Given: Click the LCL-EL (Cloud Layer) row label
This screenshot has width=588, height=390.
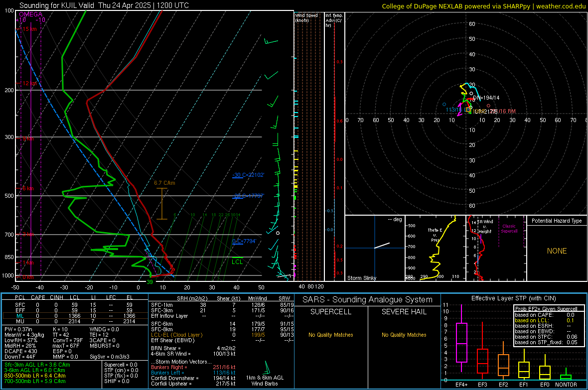Looking at the screenshot, I should click(x=176, y=335).
